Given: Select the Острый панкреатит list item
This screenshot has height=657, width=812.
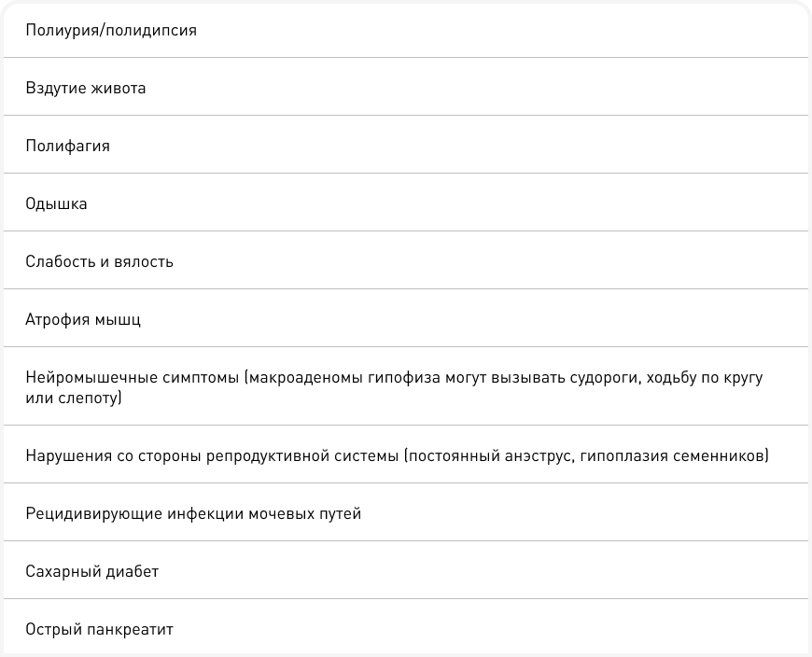Looking at the screenshot, I should (99, 629).
